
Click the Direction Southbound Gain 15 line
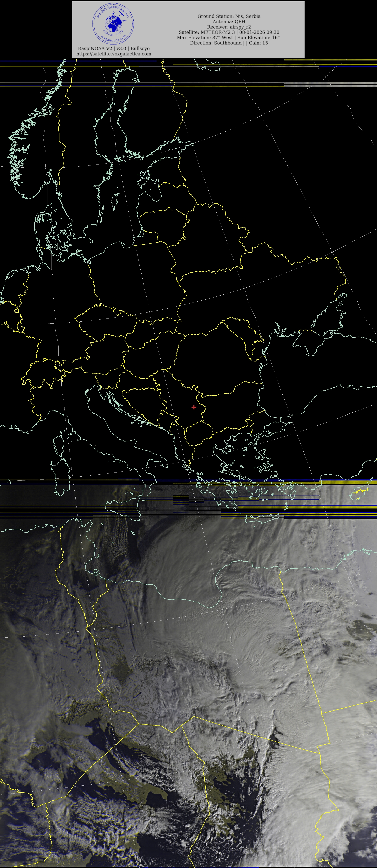[x=229, y=43]
